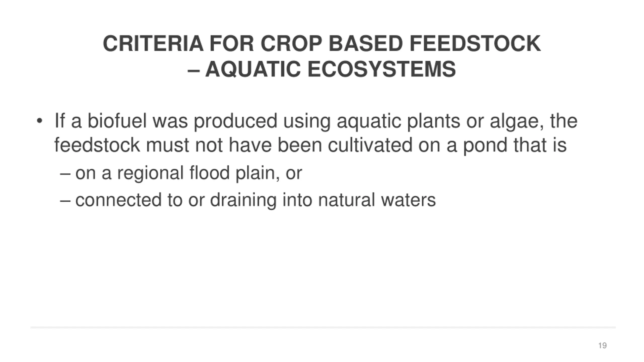Click the word 'CRITERIA' in the title

coord(153,43)
